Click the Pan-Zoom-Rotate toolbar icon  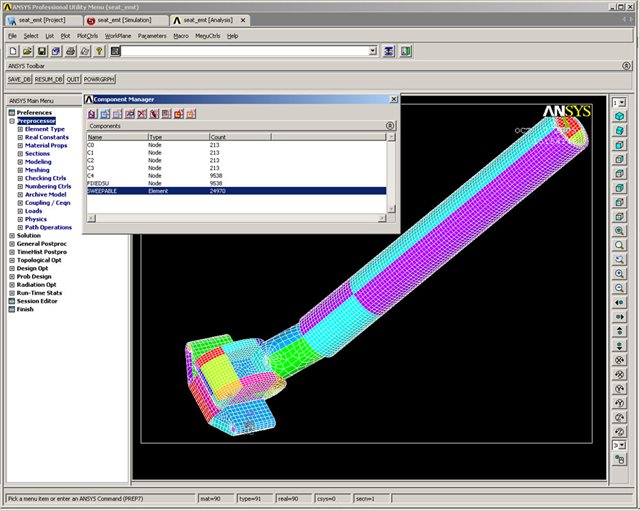[x=56, y=51]
